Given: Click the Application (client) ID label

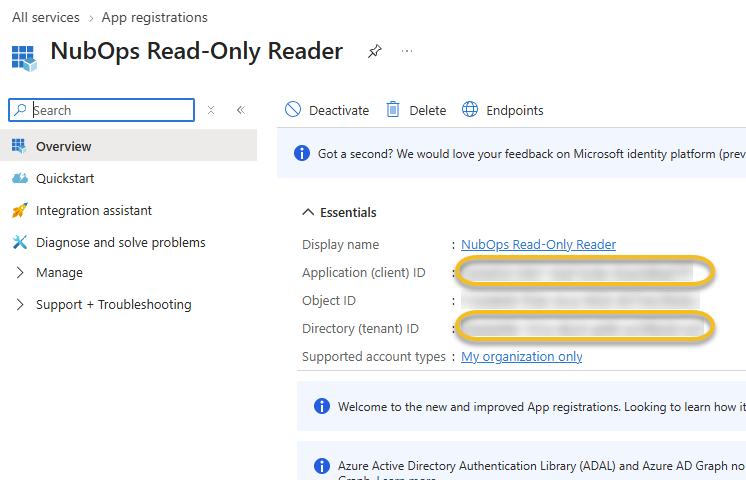Looking at the screenshot, I should point(363,273).
